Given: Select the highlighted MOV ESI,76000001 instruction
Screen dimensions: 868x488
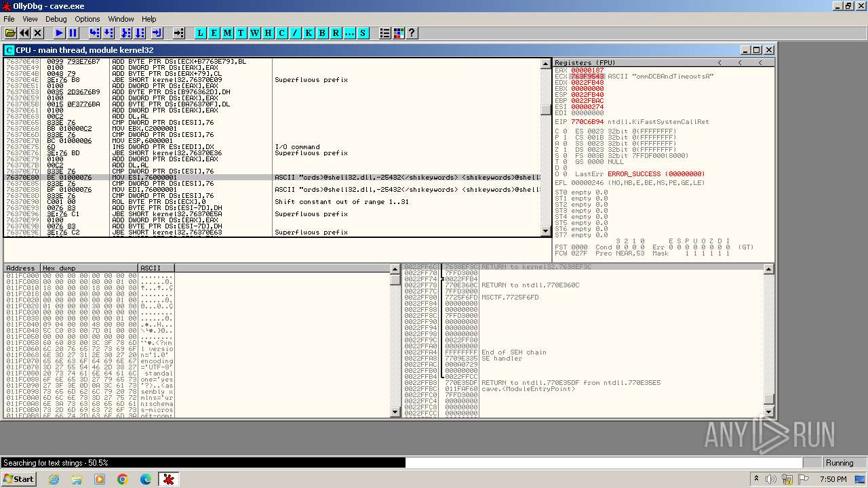Looking at the screenshot, I should click(x=271, y=178).
